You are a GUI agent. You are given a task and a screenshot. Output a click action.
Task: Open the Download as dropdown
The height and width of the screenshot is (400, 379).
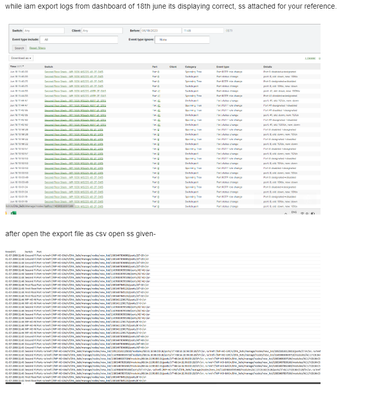(21, 58)
